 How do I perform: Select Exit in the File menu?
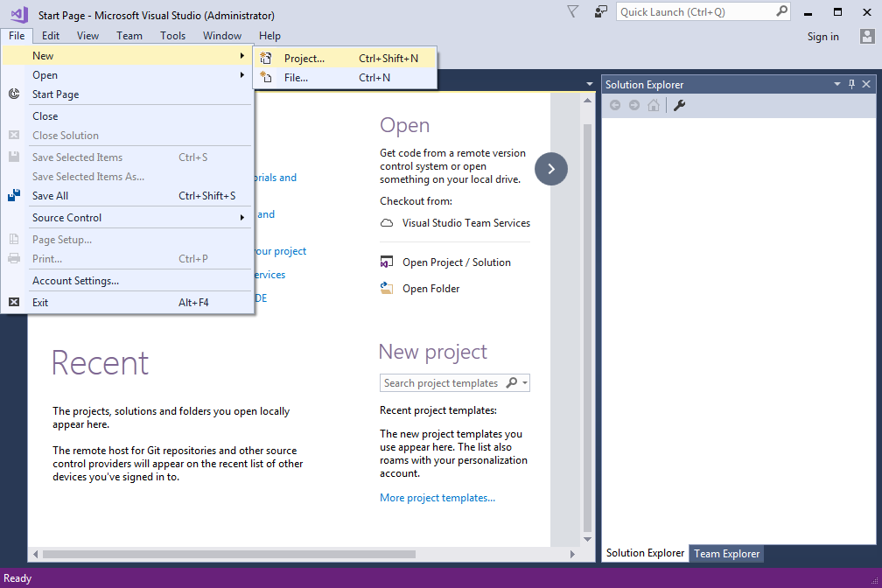(x=127, y=302)
